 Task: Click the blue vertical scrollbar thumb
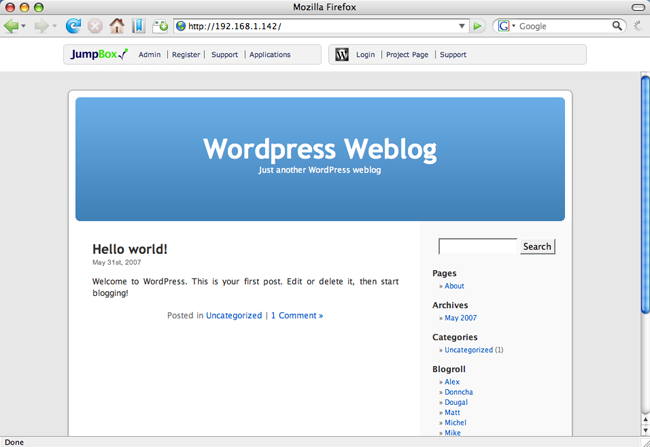pos(645,194)
